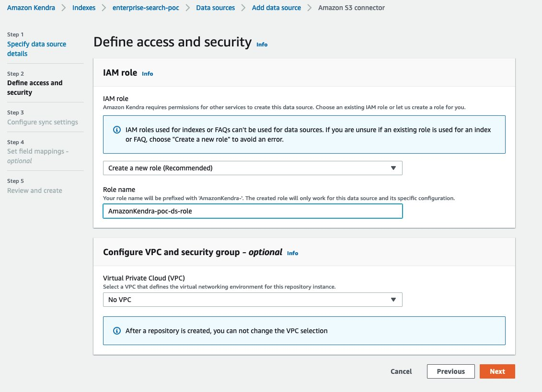Open the Virtual Private Cloud dropdown
Viewport: 542px width, 392px height.
point(253,300)
